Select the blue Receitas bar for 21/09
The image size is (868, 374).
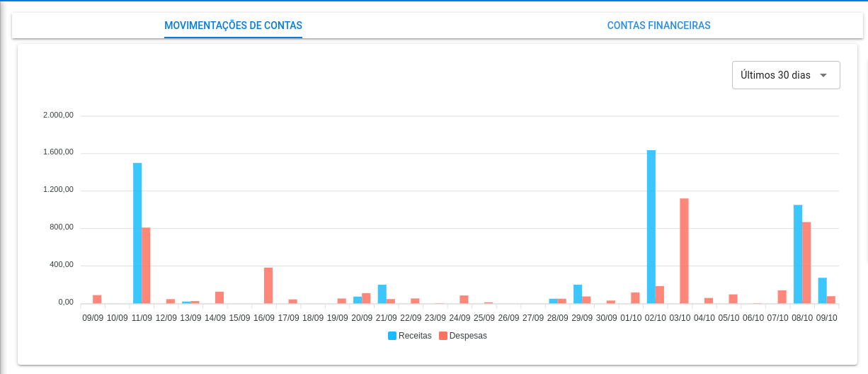382,294
